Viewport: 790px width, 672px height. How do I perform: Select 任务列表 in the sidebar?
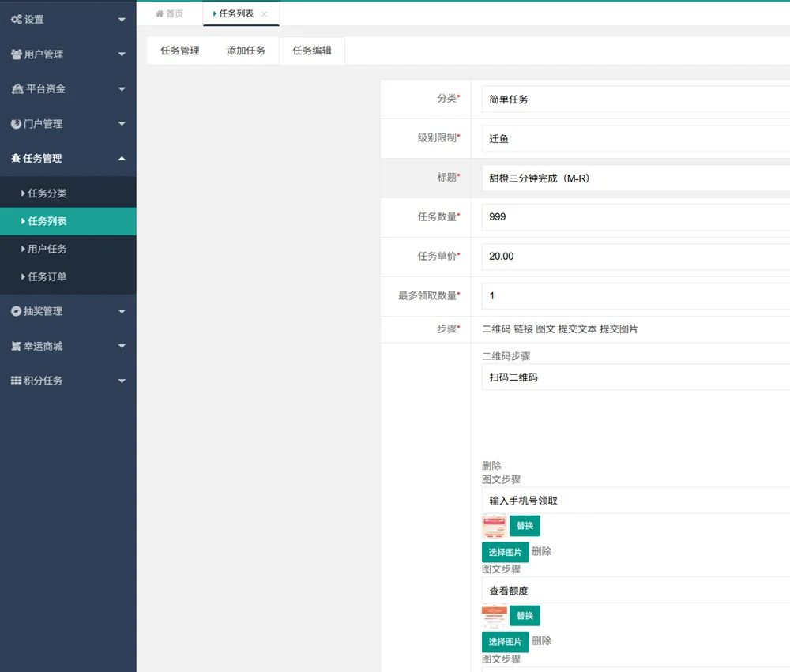pos(68,221)
